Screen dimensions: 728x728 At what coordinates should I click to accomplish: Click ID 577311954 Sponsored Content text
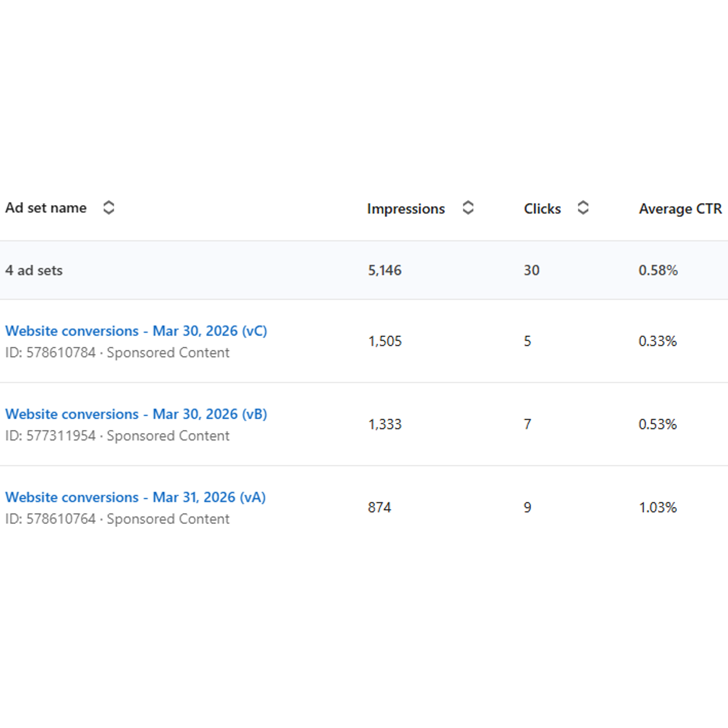pos(117,436)
